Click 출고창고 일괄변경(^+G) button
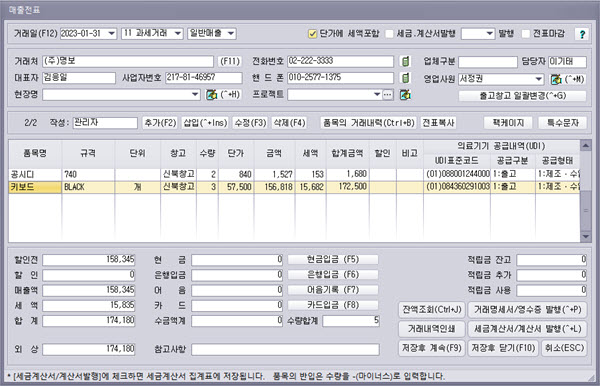 [522, 96]
